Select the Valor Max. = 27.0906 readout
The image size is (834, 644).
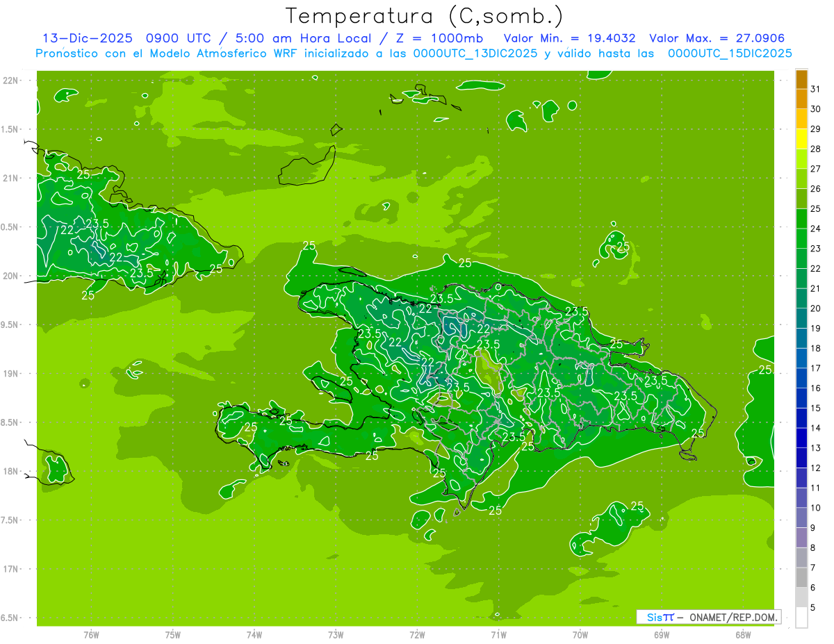[x=717, y=38]
